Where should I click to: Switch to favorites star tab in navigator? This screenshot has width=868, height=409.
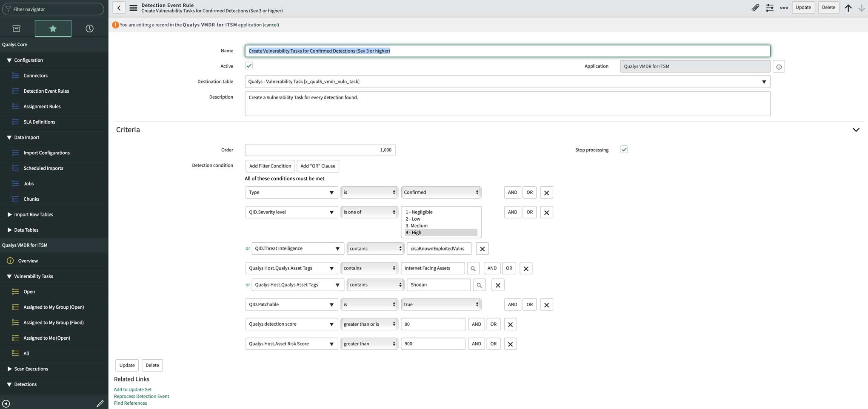[x=53, y=28]
